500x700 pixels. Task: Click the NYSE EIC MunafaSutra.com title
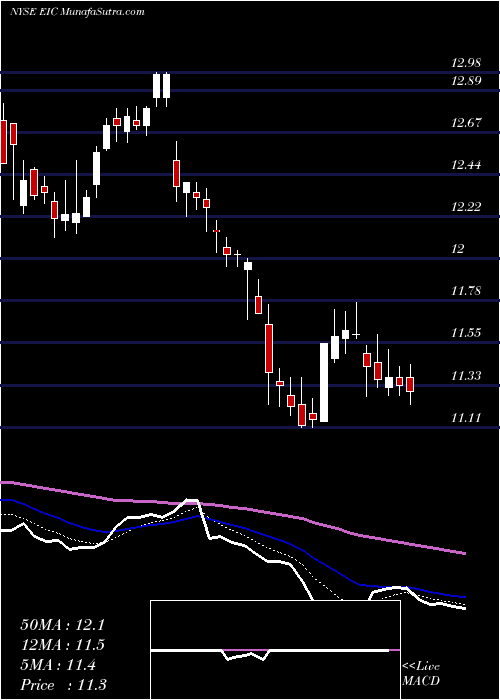[x=77, y=12]
